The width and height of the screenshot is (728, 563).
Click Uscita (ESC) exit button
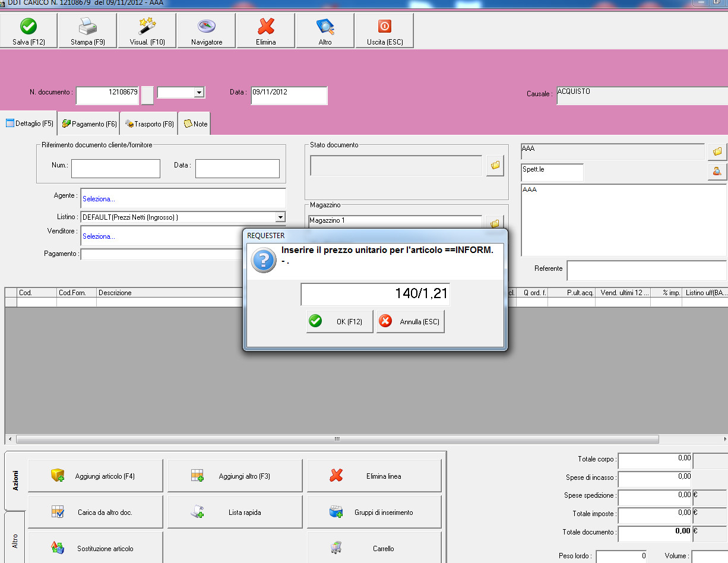point(385,30)
